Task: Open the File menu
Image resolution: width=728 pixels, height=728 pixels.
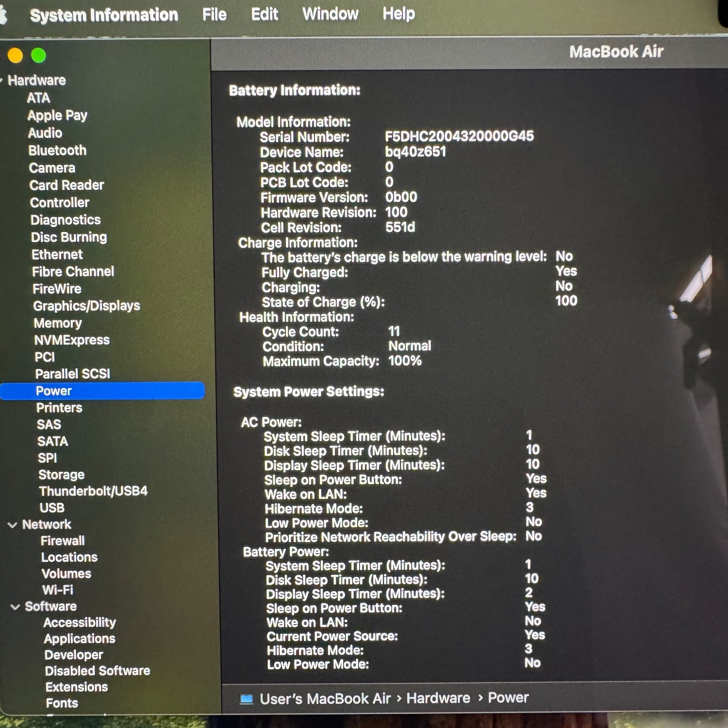Action: coord(214,15)
